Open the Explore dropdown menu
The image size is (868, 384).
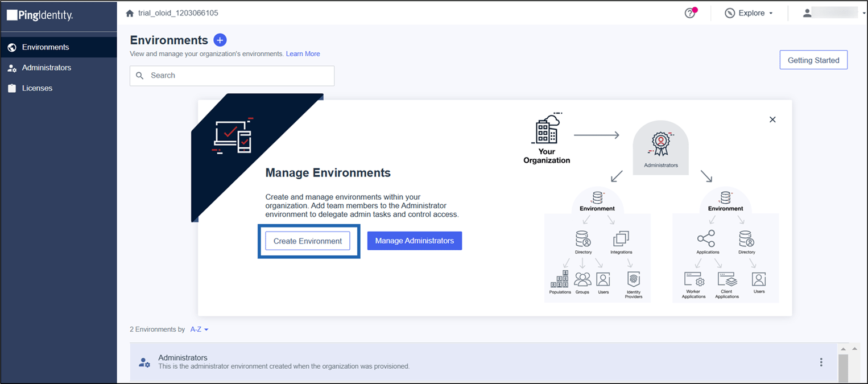coord(749,13)
